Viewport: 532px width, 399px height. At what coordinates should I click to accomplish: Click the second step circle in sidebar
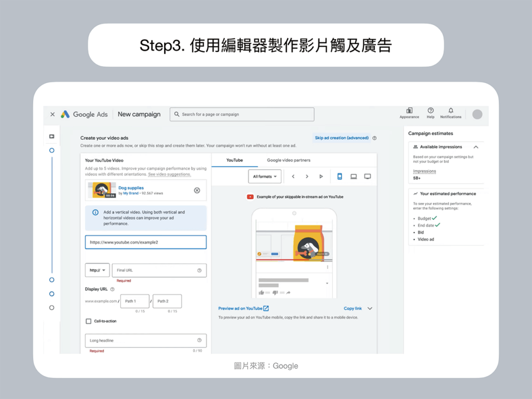click(x=51, y=280)
